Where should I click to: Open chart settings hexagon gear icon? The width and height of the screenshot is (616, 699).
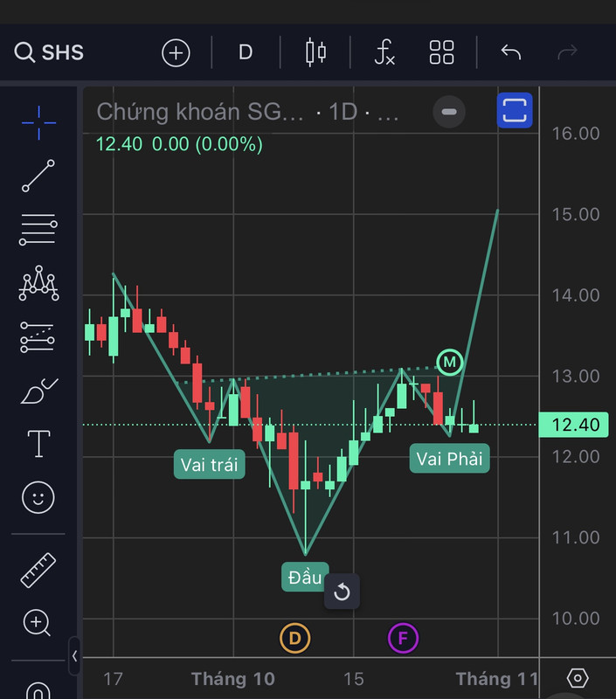tap(578, 678)
